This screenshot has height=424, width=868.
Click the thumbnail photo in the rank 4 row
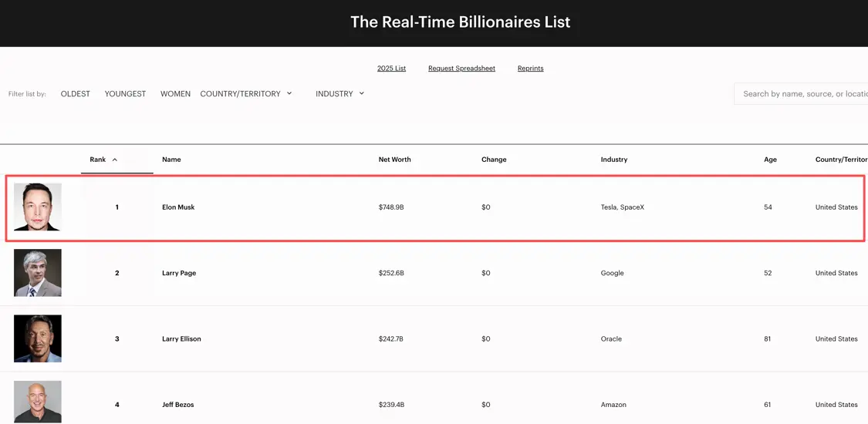(x=38, y=402)
